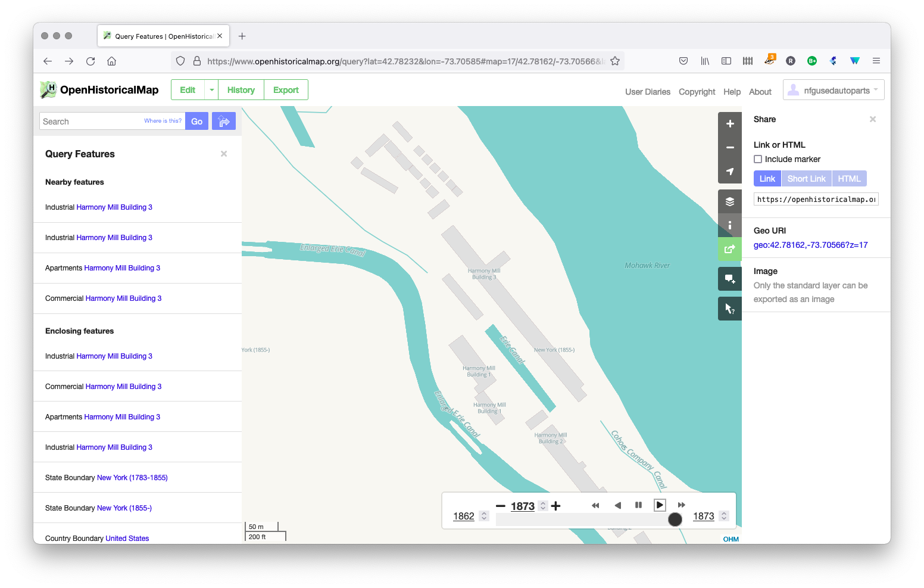Open the add map note icon
Viewport: 924px width, 588px height.
(729, 278)
